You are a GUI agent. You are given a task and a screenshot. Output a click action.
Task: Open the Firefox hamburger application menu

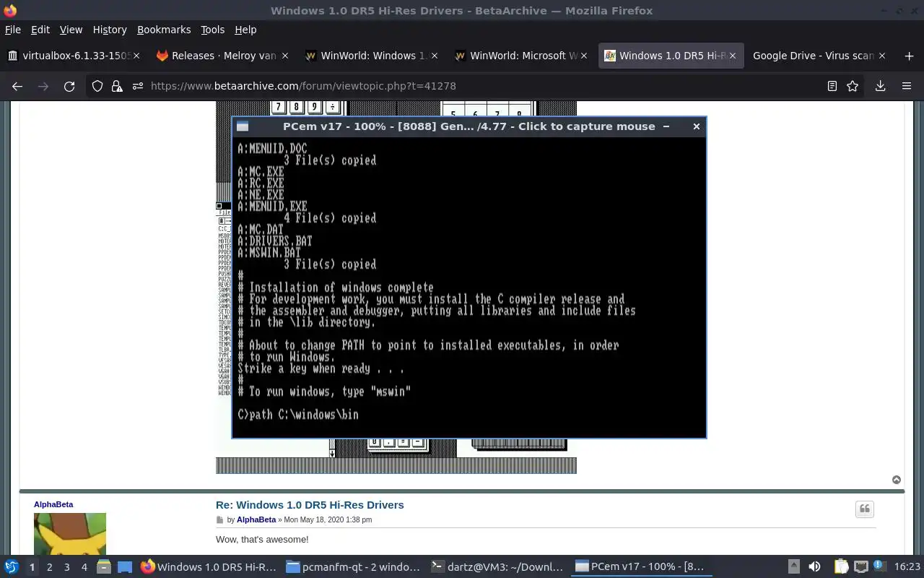[907, 86]
